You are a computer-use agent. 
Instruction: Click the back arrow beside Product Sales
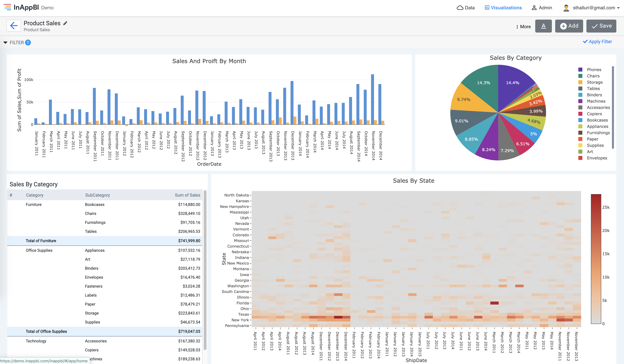coord(14,25)
